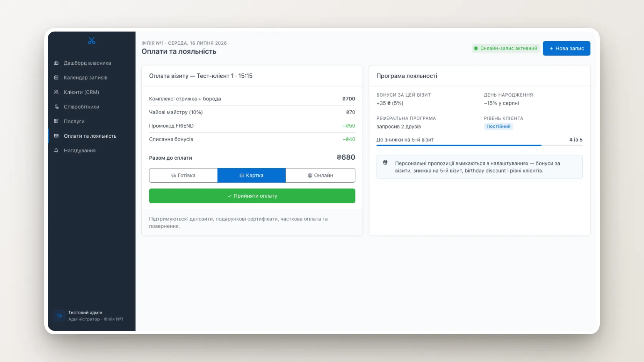Click the +35 ₴ (5%) bonus value

click(x=390, y=103)
